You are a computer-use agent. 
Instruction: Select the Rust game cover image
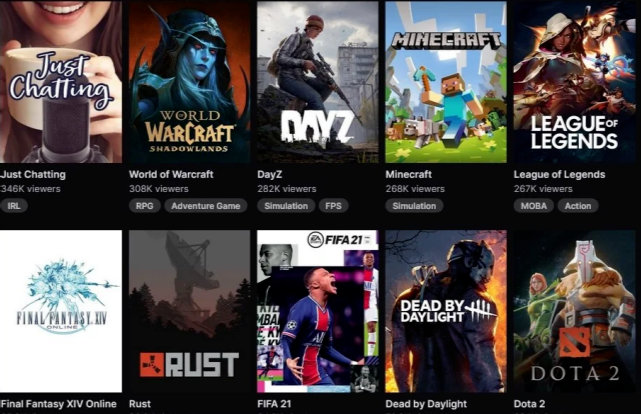pyautogui.click(x=189, y=311)
